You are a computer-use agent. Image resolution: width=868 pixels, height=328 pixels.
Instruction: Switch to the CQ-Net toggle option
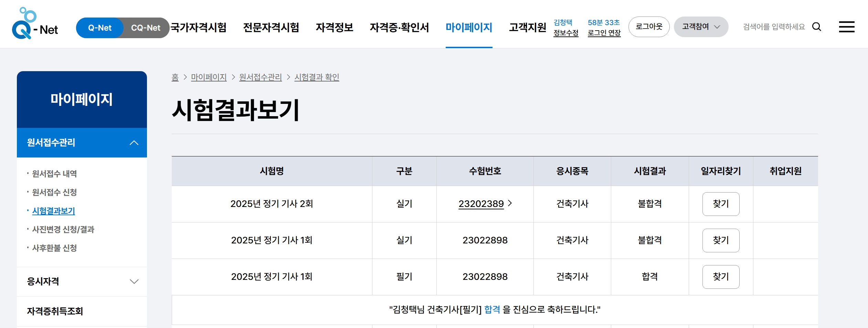click(x=146, y=28)
